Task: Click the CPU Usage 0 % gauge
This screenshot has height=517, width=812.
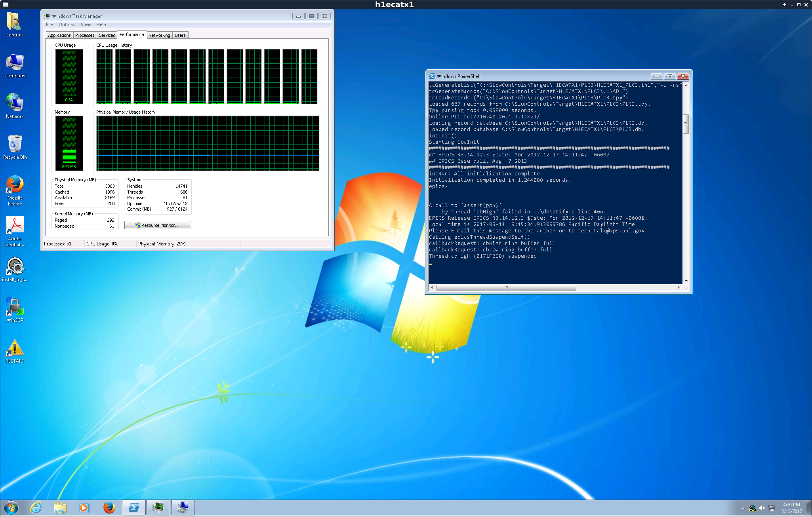Action: (x=69, y=76)
